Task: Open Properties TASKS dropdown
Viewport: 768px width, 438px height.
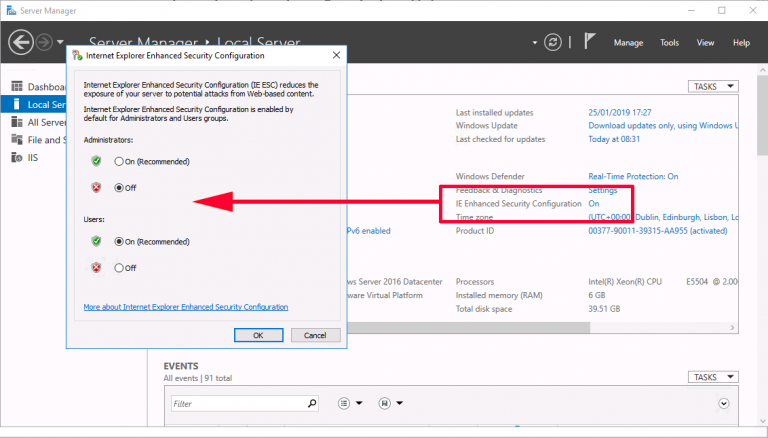Action: coord(713,87)
